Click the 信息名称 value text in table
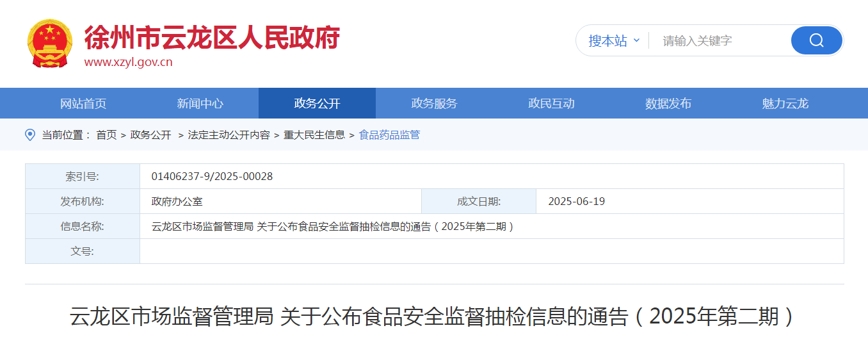 333,226
